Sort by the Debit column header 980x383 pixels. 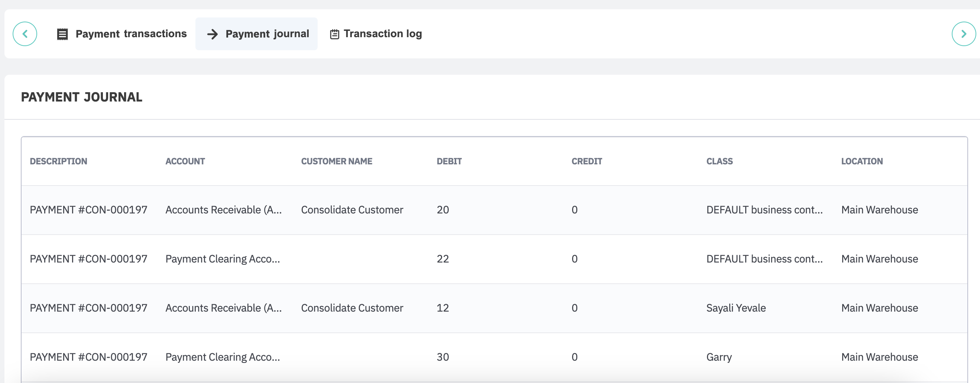pos(449,161)
